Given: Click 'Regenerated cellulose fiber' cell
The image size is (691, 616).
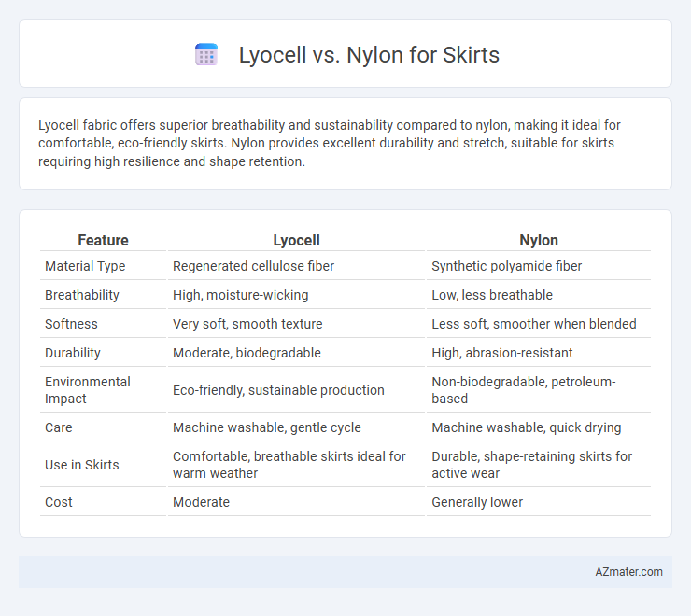Looking at the screenshot, I should [253, 266].
